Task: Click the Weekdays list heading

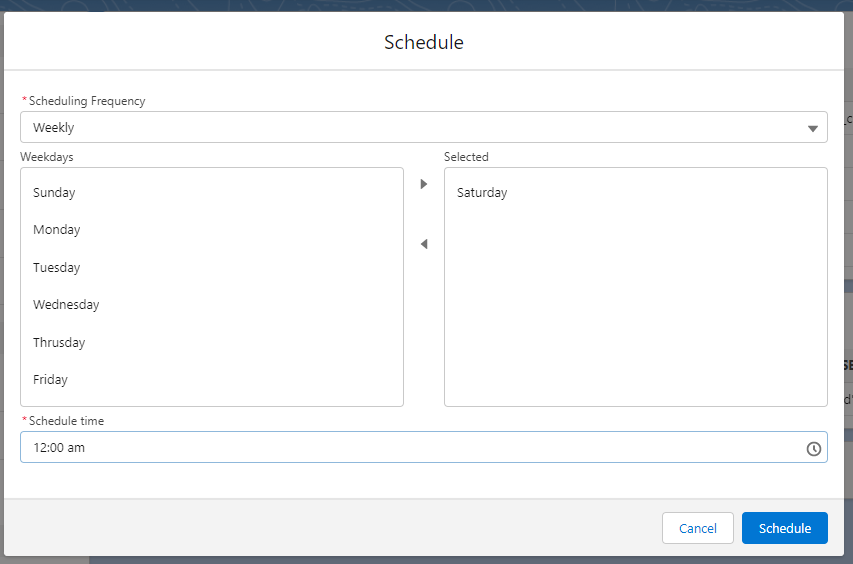Action: click(x=47, y=157)
